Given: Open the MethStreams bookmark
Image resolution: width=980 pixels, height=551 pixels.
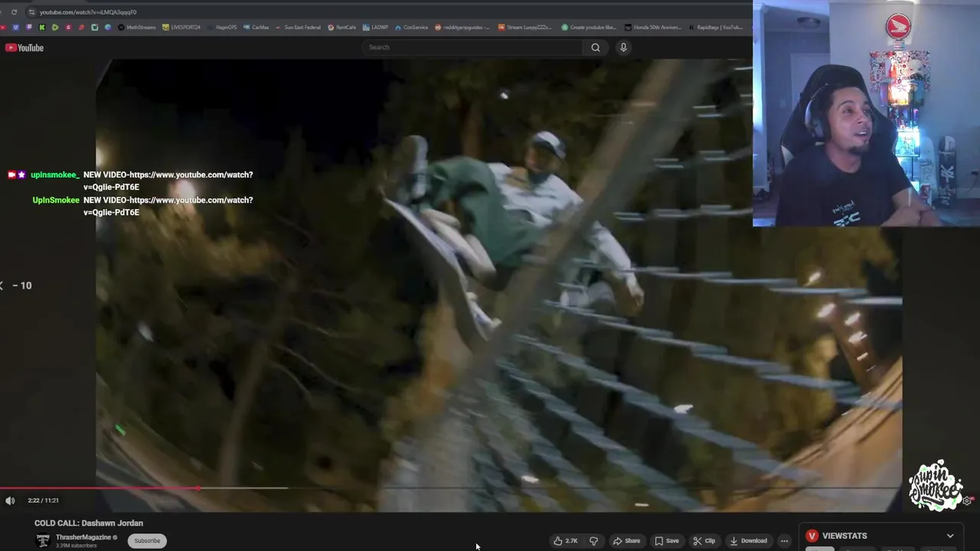Looking at the screenshot, I should coord(136,28).
